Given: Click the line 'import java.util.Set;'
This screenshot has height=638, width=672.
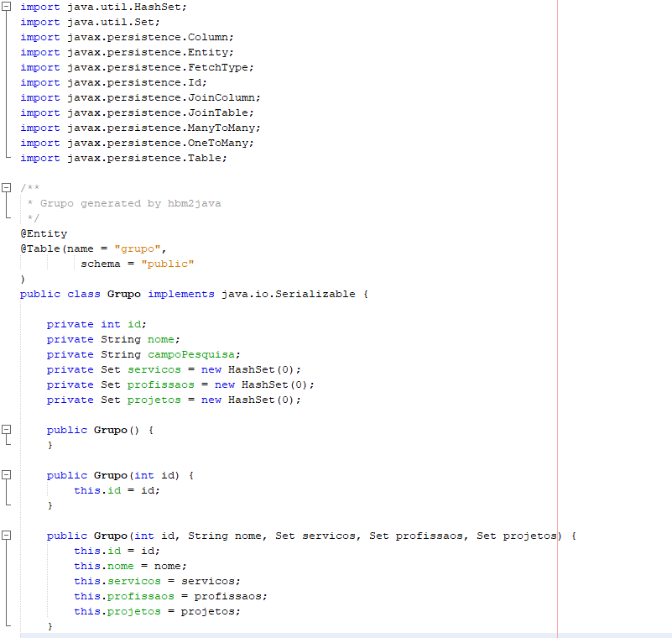Looking at the screenshot, I should point(90,22).
